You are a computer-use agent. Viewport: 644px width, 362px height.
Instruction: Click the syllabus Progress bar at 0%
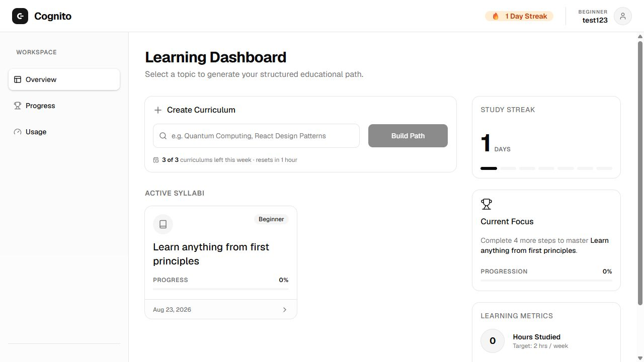(221, 289)
